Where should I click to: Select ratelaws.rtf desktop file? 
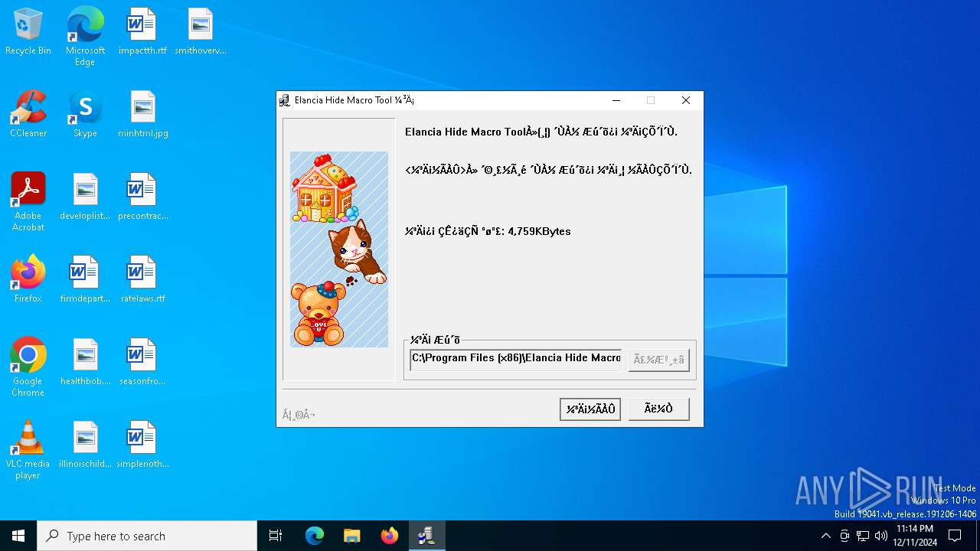click(142, 280)
